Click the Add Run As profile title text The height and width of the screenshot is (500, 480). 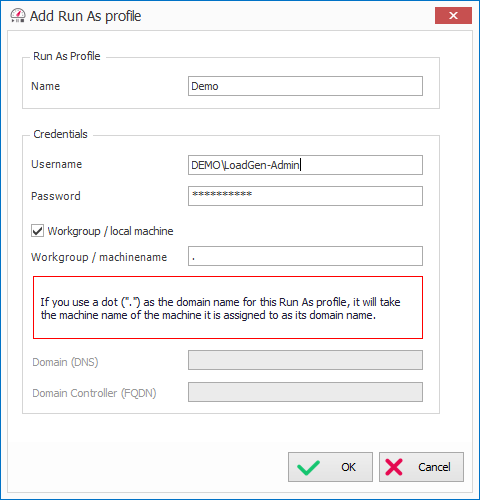pyautogui.click(x=85, y=16)
